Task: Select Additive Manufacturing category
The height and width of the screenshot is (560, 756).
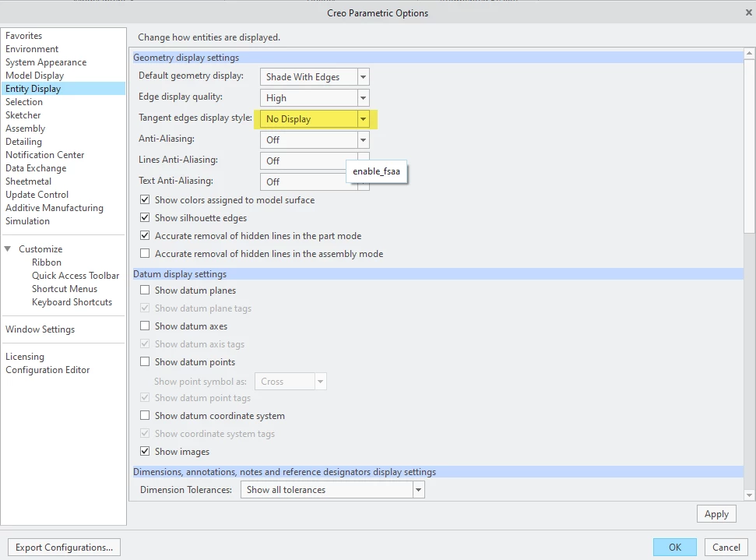Action: pyautogui.click(x=55, y=208)
